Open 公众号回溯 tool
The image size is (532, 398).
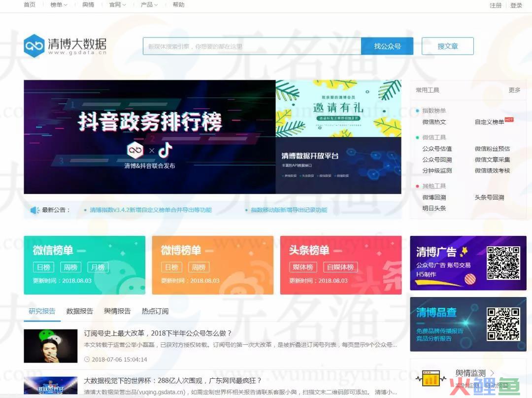click(x=437, y=160)
